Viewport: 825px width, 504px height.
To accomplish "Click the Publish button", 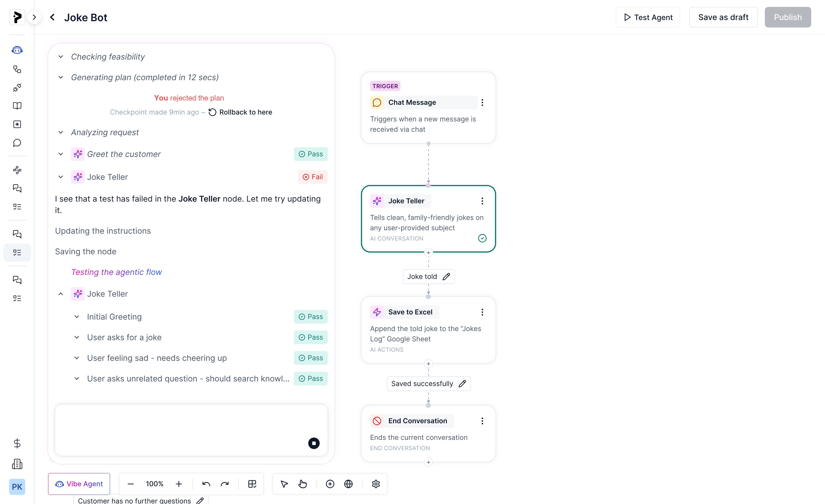I will click(x=787, y=17).
